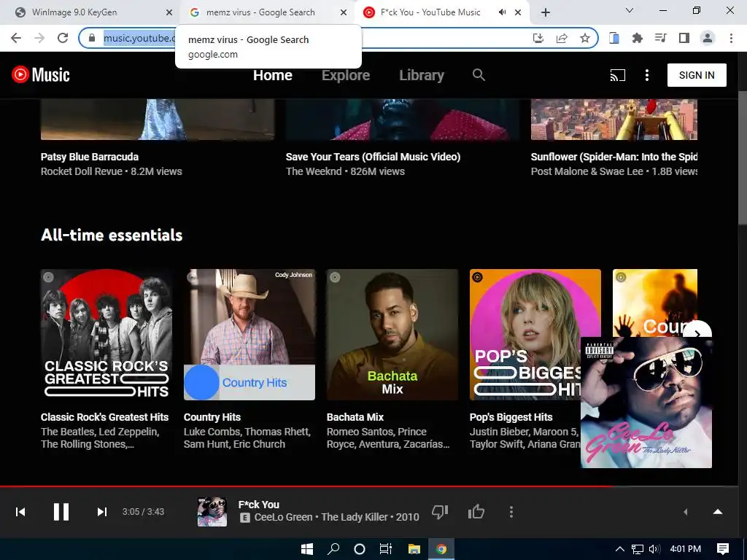Open the Library tab
This screenshot has width=747, height=560.
pos(422,75)
